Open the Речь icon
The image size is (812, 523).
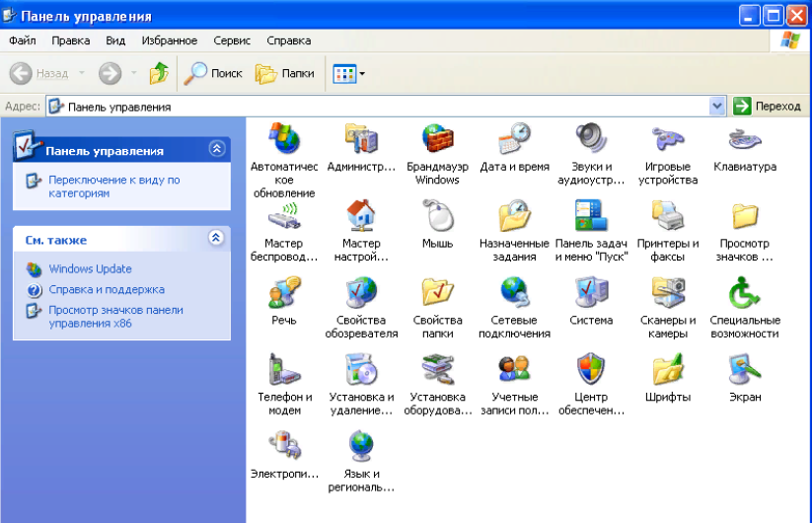[x=284, y=292]
